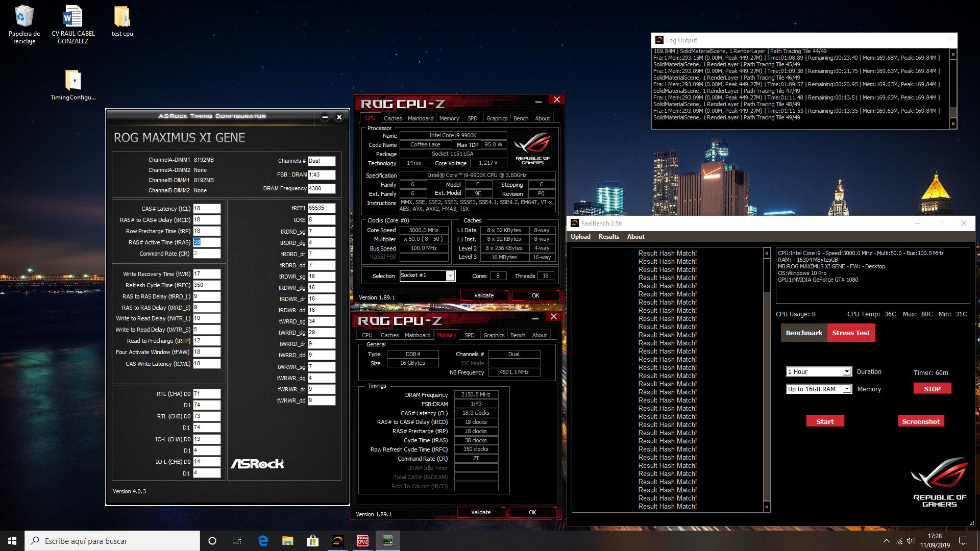Open the Results menu in RealBench
Image resolution: width=980 pixels, height=551 pixels.
click(608, 237)
